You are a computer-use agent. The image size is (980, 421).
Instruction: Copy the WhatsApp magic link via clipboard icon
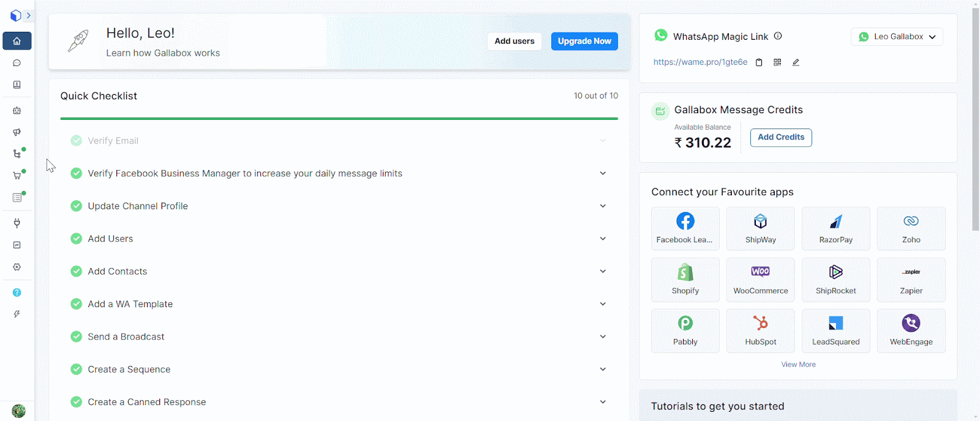click(x=759, y=62)
